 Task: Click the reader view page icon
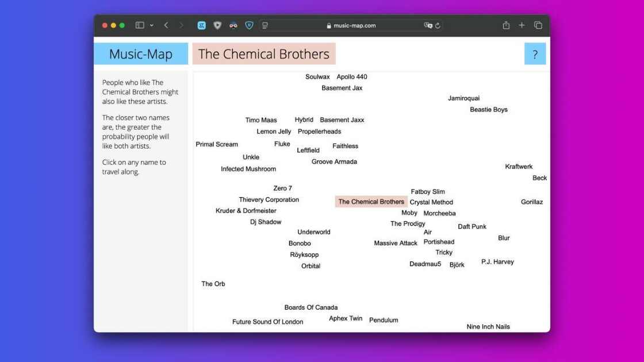coord(265,25)
